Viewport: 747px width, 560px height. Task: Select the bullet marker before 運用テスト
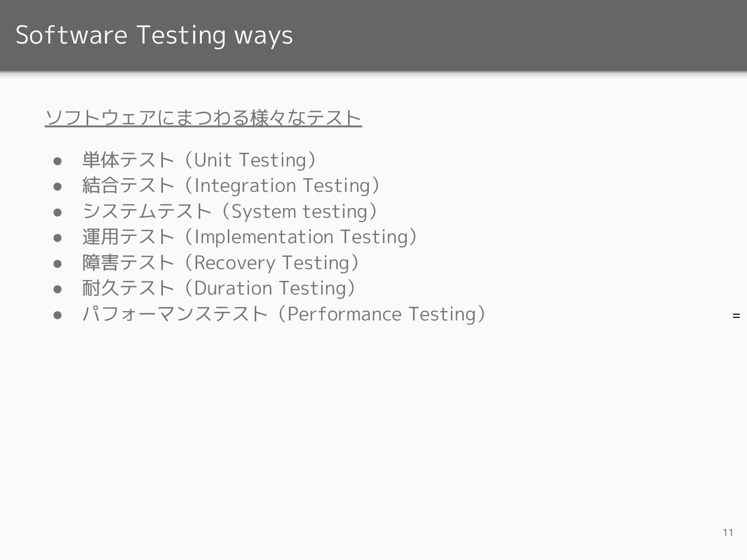point(58,237)
